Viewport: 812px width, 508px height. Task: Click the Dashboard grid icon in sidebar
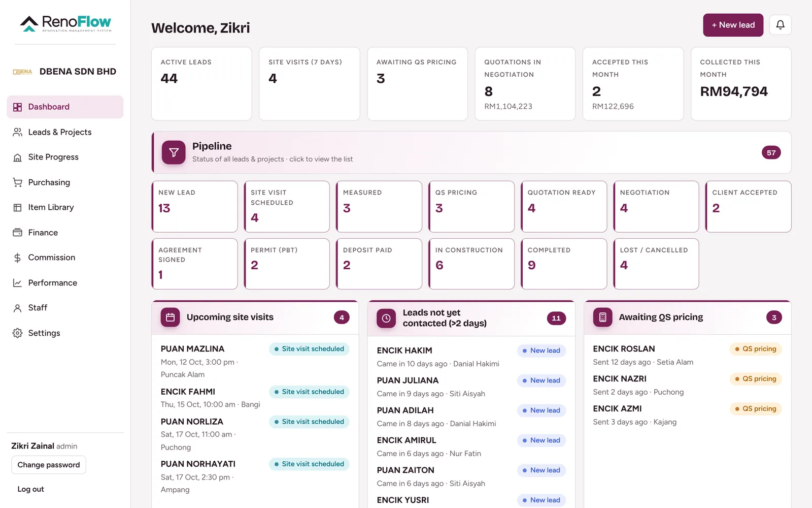coord(17,107)
